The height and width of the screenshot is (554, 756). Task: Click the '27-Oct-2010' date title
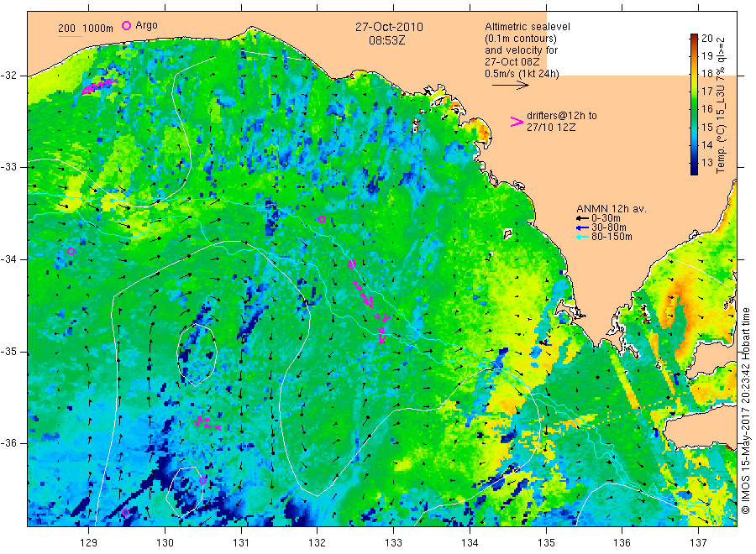pos(389,27)
